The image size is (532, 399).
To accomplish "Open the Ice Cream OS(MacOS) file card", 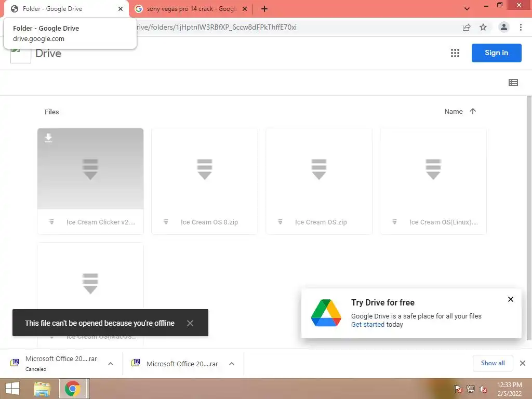I will [90, 295].
